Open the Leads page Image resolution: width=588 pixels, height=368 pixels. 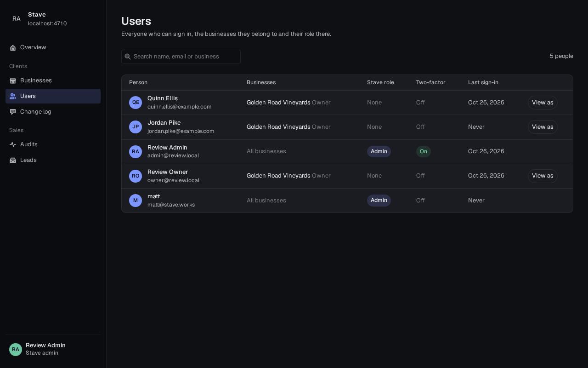pyautogui.click(x=53, y=160)
